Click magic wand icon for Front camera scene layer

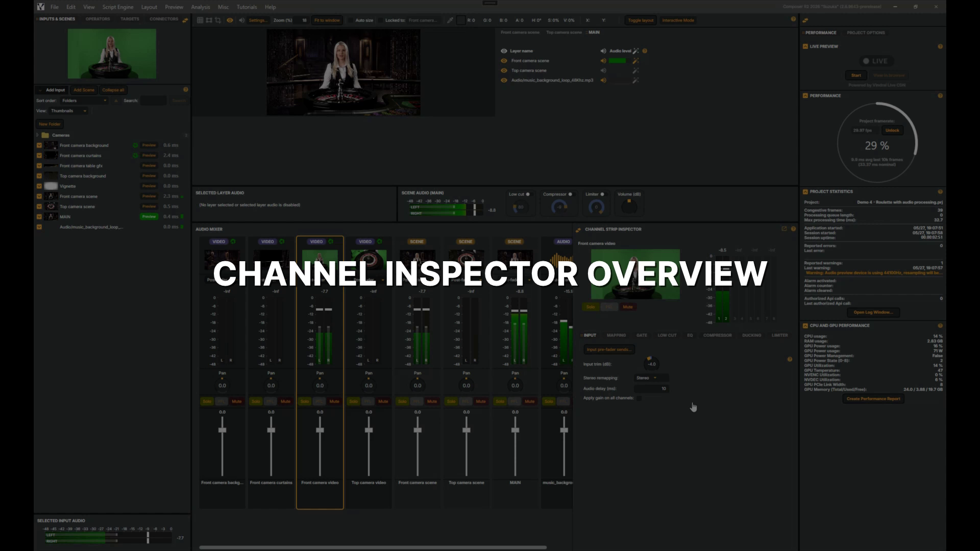tap(635, 61)
